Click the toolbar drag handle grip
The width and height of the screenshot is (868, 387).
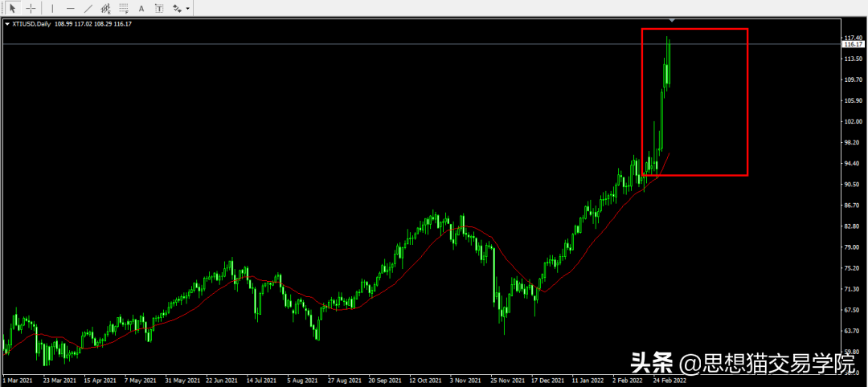tap(2, 8)
